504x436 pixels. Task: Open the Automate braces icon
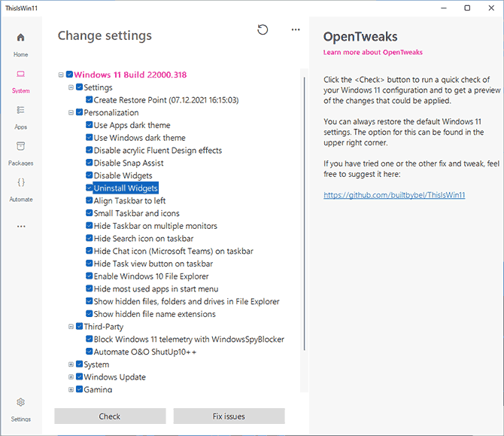(21, 182)
